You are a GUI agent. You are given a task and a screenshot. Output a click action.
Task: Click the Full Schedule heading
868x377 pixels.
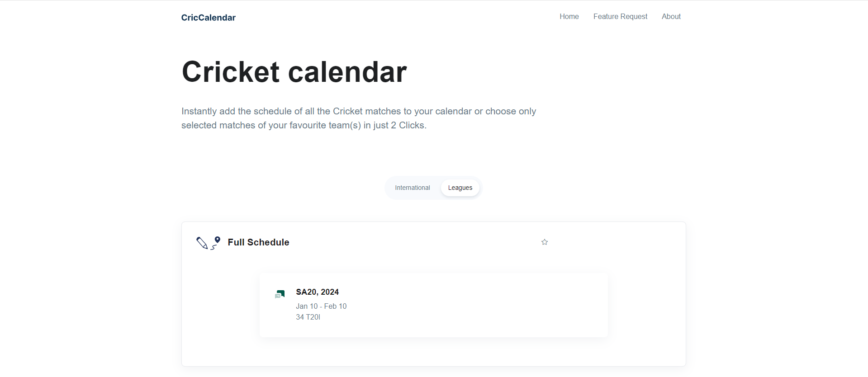(x=258, y=242)
